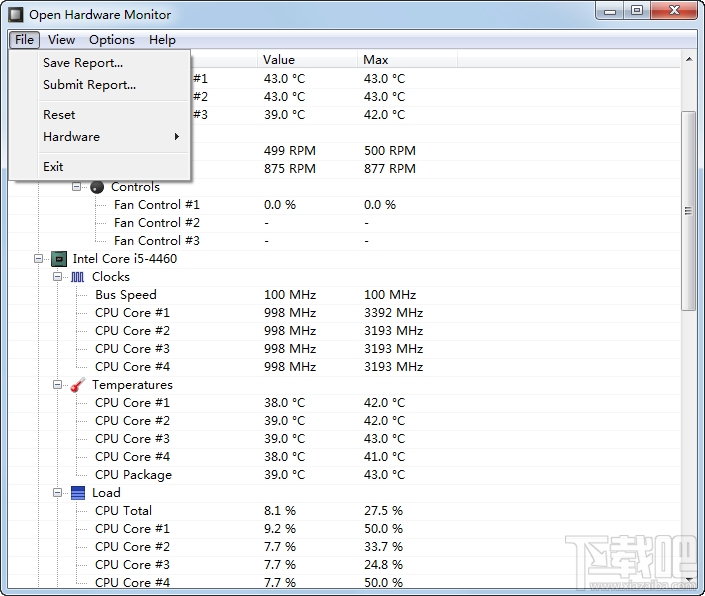Screen dimensions: 705x596
Task: Minimize the Open Hardware Monitor window
Action: [x=610, y=11]
